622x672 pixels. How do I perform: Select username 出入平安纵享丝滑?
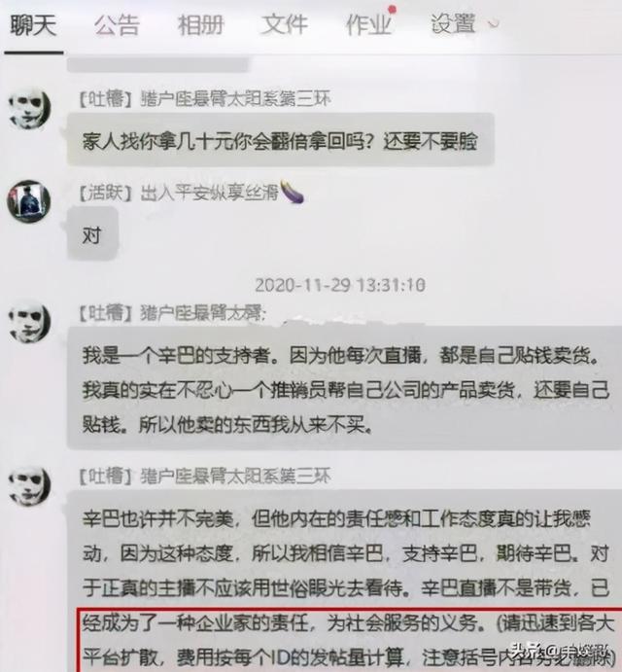click(210, 193)
